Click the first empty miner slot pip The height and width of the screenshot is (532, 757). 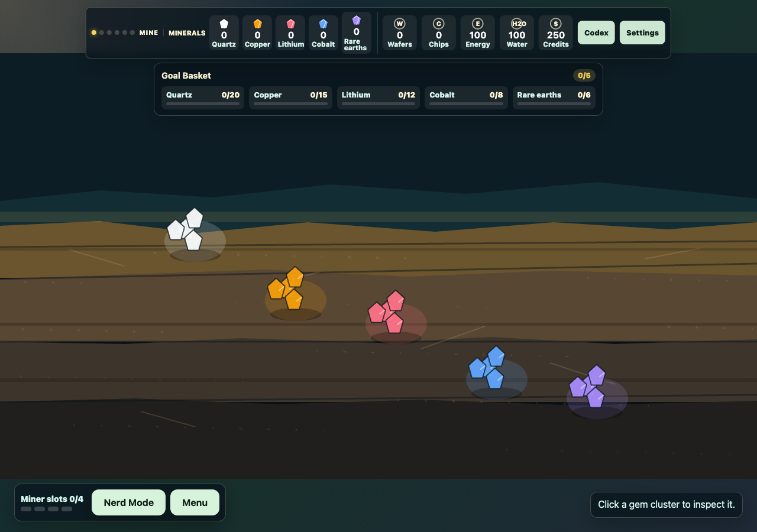[x=26, y=509]
